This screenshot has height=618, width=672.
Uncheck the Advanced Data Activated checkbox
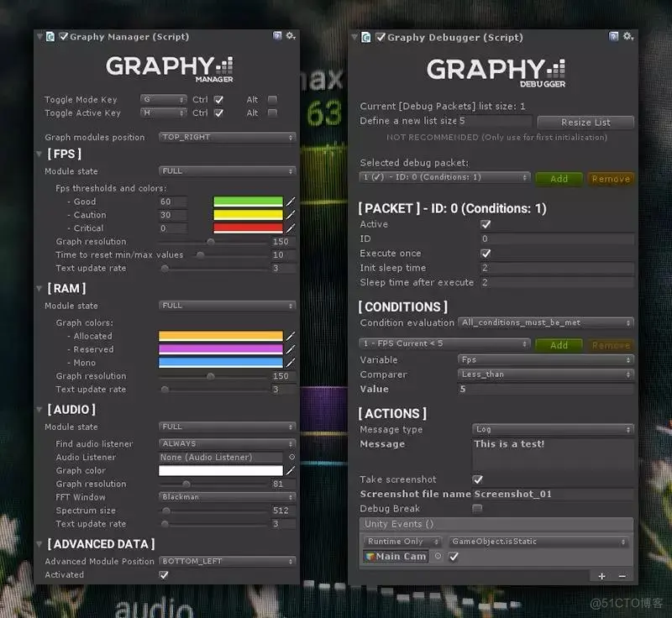point(164,574)
